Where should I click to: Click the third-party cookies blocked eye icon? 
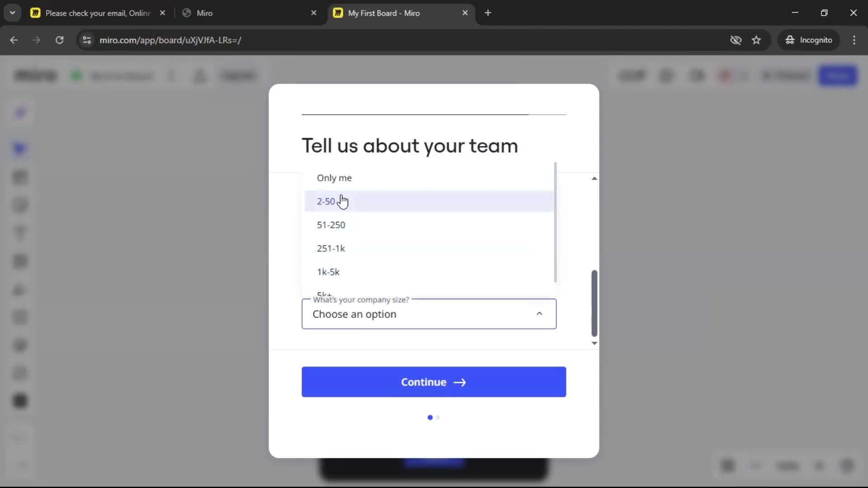pyautogui.click(x=736, y=40)
